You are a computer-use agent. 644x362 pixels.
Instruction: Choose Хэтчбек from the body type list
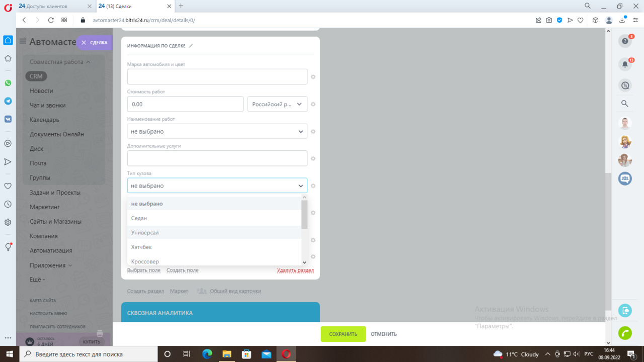click(x=214, y=247)
